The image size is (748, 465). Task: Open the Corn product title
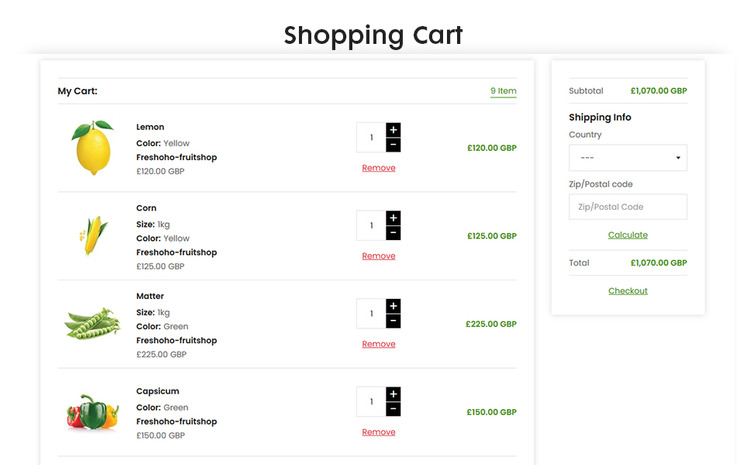pos(146,208)
